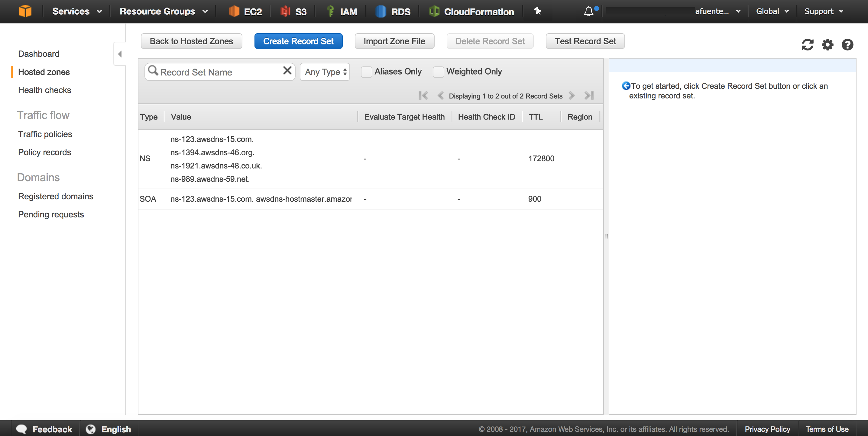Select Hosted zones in sidebar
868x436 pixels.
click(44, 72)
